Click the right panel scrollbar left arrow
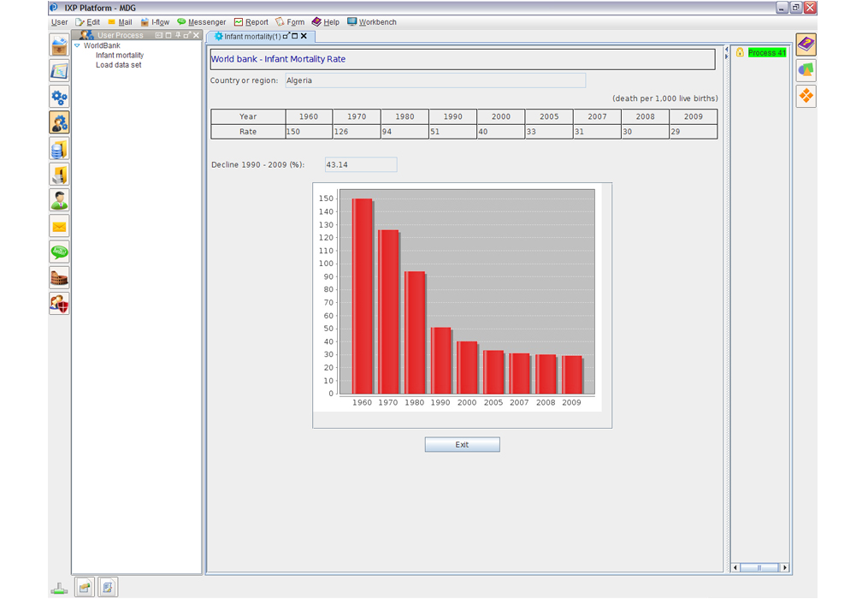 click(735, 567)
